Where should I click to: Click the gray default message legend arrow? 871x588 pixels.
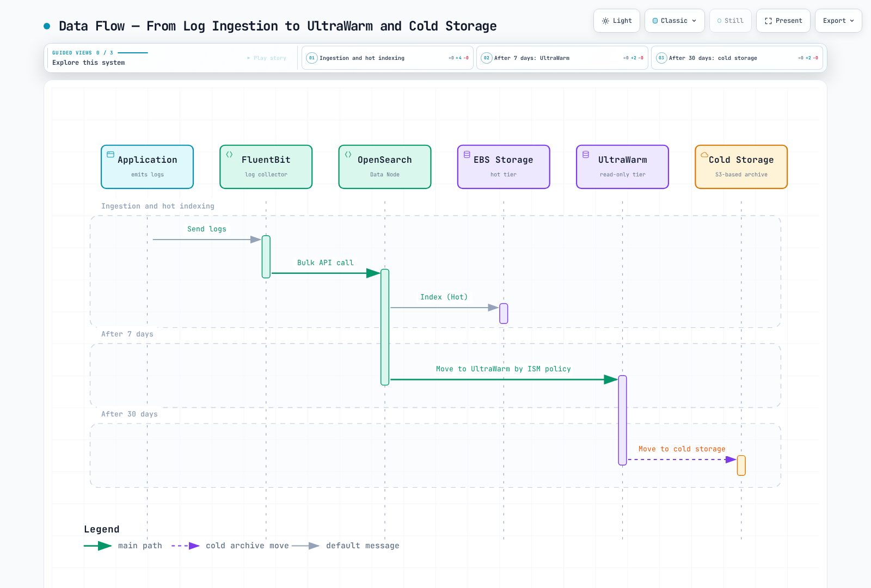click(x=306, y=546)
